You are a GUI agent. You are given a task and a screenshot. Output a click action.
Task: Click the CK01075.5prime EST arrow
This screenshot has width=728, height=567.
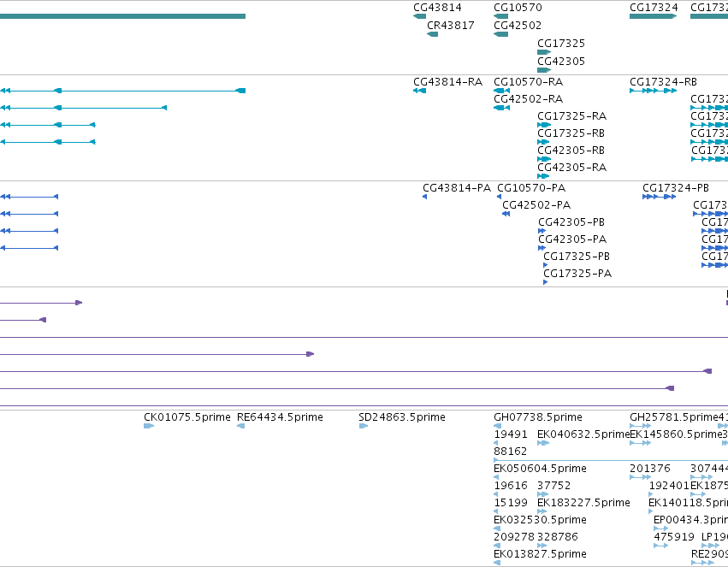(149, 426)
